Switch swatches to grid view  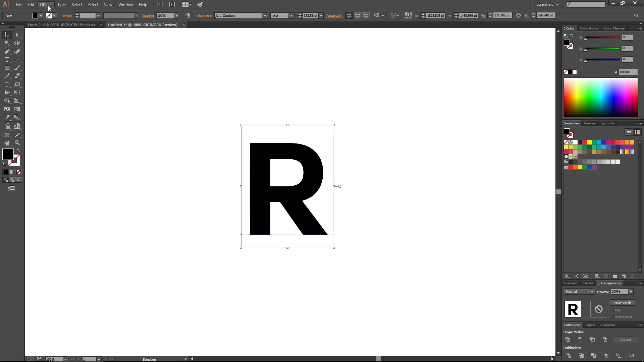637,132
